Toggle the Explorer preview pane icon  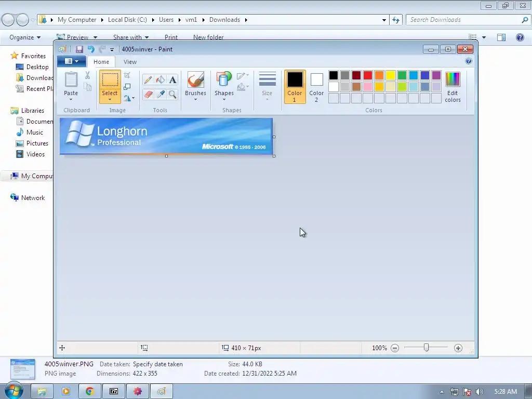pos(501,37)
